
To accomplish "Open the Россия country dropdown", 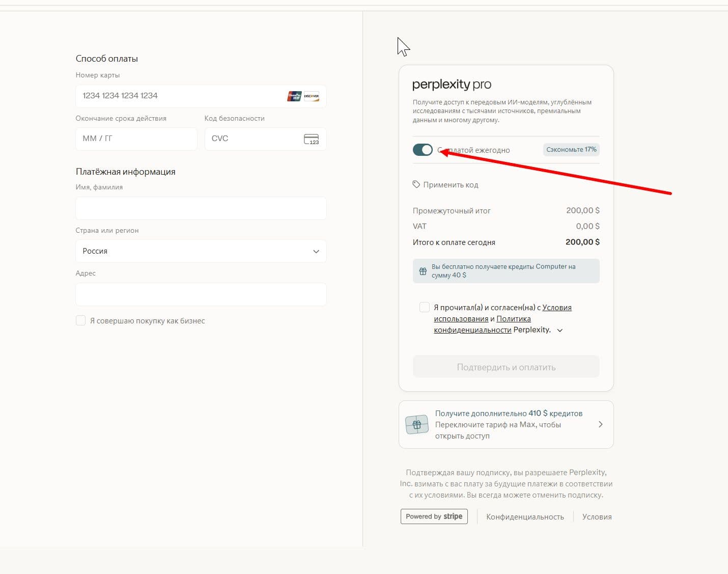I will click(201, 251).
